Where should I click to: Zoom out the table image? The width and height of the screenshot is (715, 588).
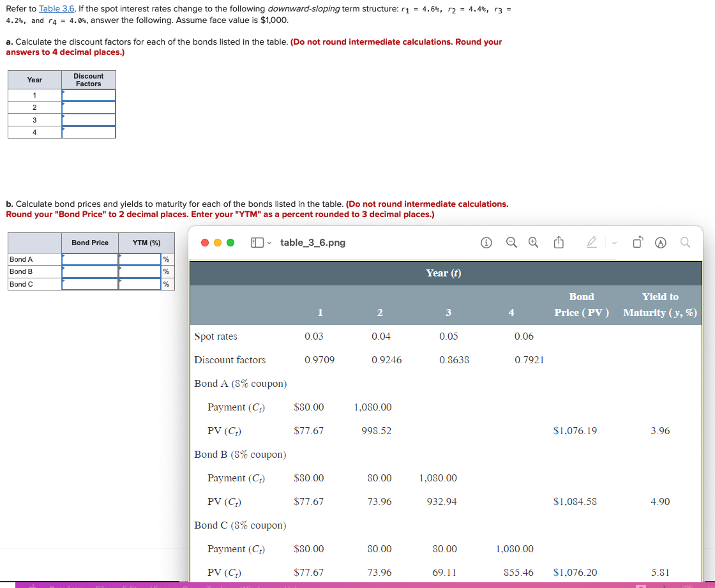tap(511, 242)
